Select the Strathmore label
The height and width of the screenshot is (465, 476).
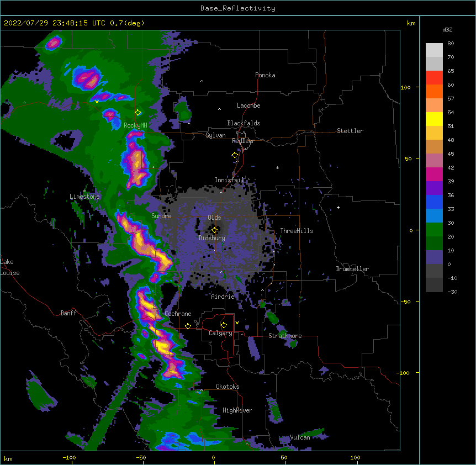tap(285, 336)
